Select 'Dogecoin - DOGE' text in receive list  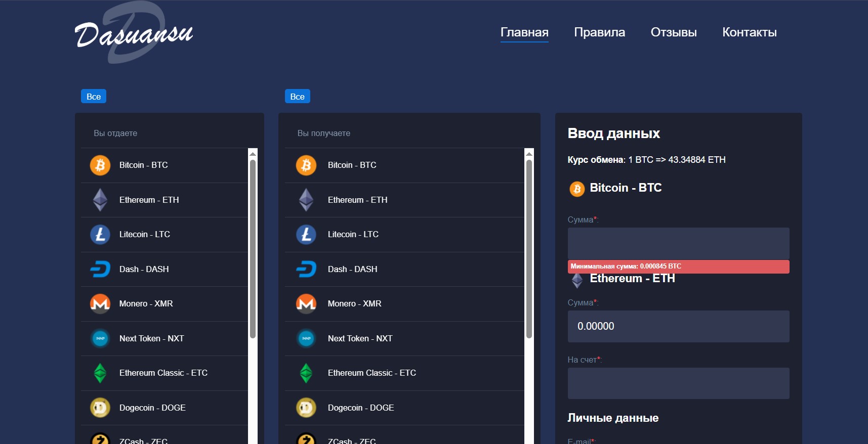[361, 408]
